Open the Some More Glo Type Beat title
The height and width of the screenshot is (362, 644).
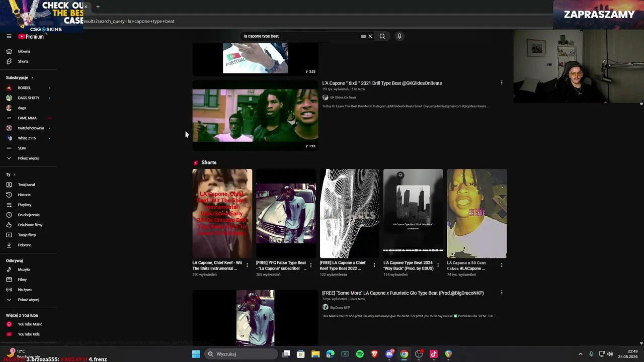click(403, 293)
